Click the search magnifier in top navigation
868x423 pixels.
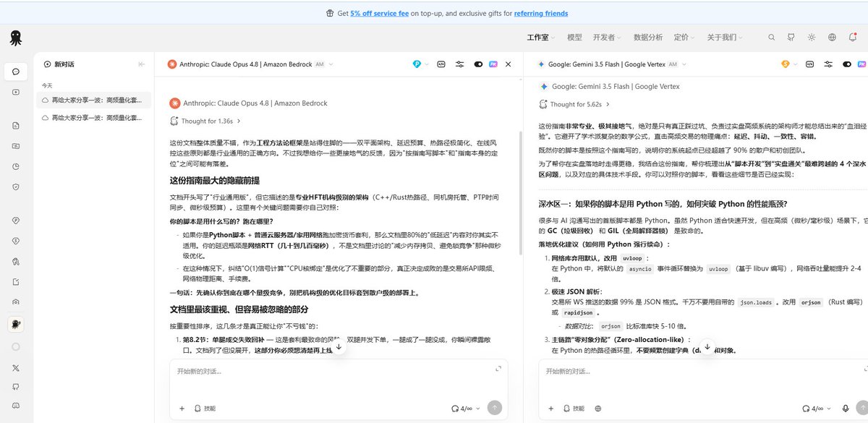pyautogui.click(x=771, y=38)
